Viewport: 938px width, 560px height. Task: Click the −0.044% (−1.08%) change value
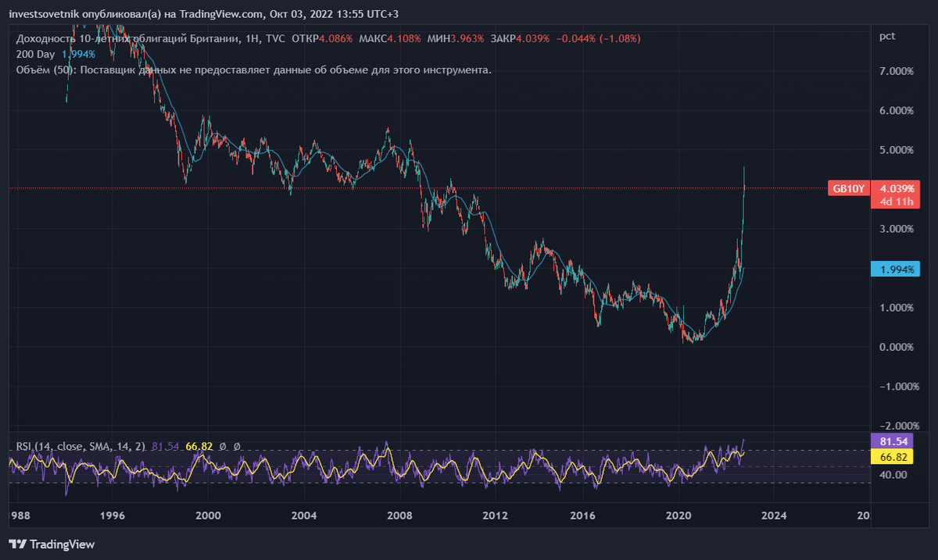point(599,38)
